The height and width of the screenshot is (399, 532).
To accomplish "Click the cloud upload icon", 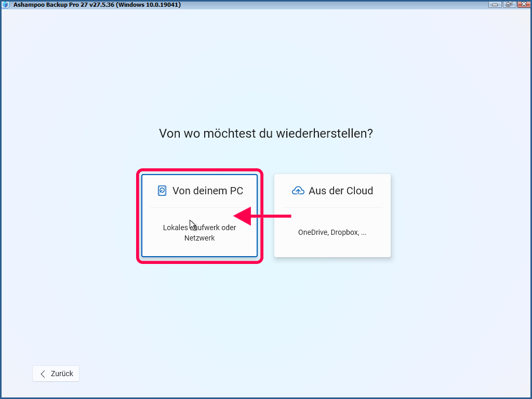I will click(x=298, y=191).
